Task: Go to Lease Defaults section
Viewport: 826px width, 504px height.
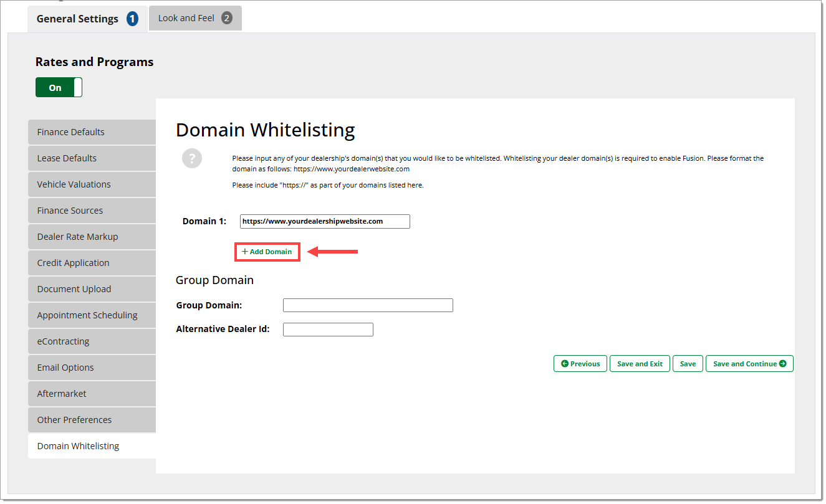Action: pyautogui.click(x=92, y=158)
